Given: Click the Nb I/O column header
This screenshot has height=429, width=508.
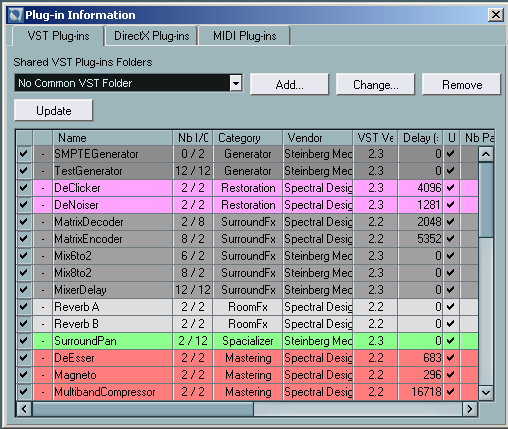Looking at the screenshot, I should point(193,138).
